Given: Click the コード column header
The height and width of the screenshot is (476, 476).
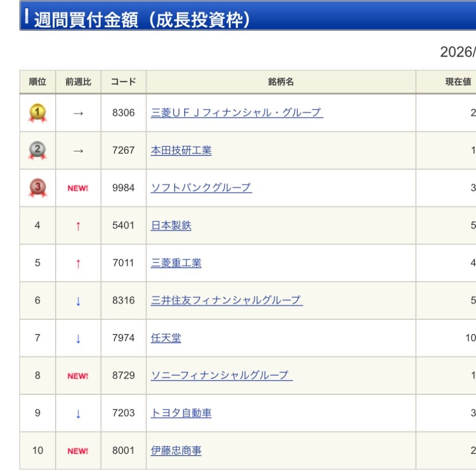Looking at the screenshot, I should tap(124, 82).
